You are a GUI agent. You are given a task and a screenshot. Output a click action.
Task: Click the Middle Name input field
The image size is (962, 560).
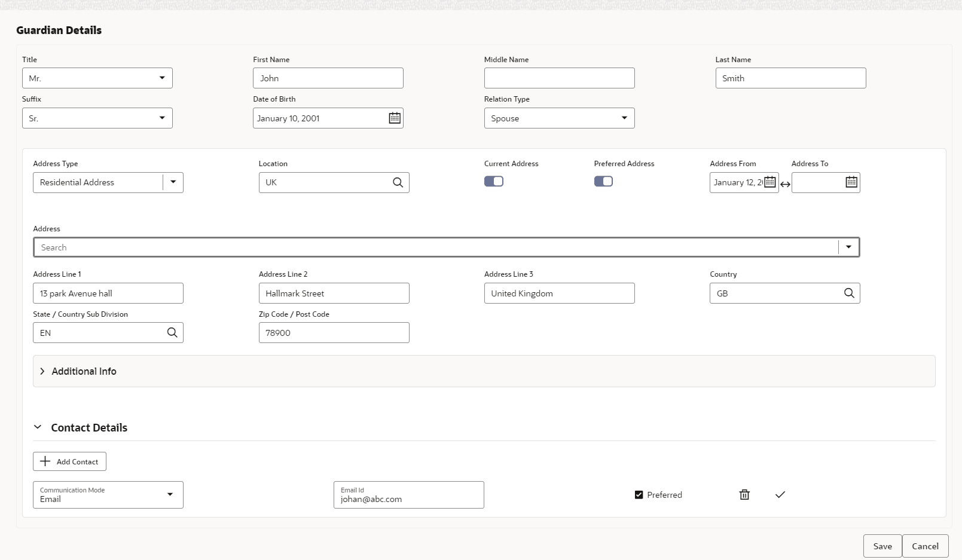[x=559, y=78]
